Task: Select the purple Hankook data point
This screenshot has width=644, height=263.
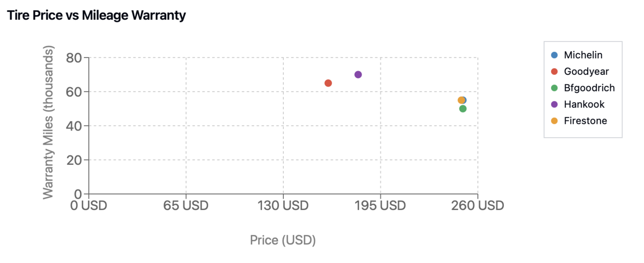Action: point(358,75)
